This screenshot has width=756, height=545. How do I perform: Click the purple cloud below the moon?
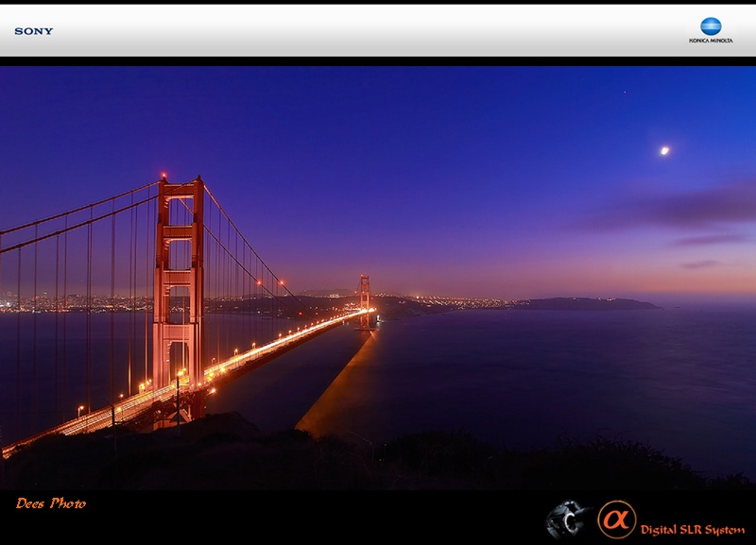tap(690, 208)
